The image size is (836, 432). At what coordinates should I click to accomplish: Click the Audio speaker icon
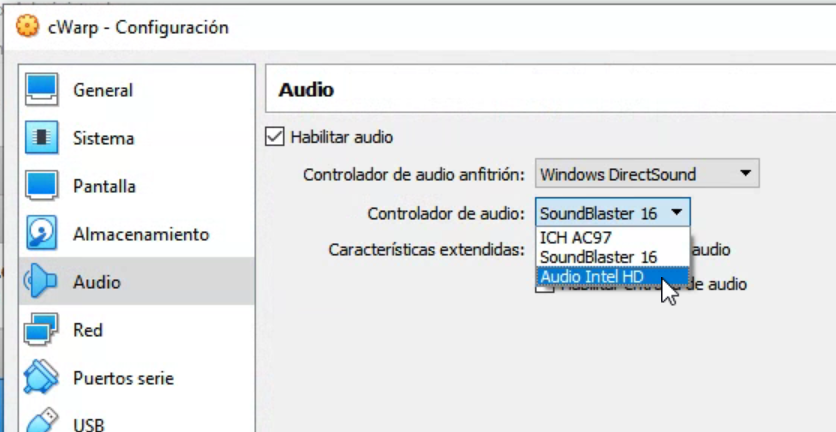(x=41, y=281)
